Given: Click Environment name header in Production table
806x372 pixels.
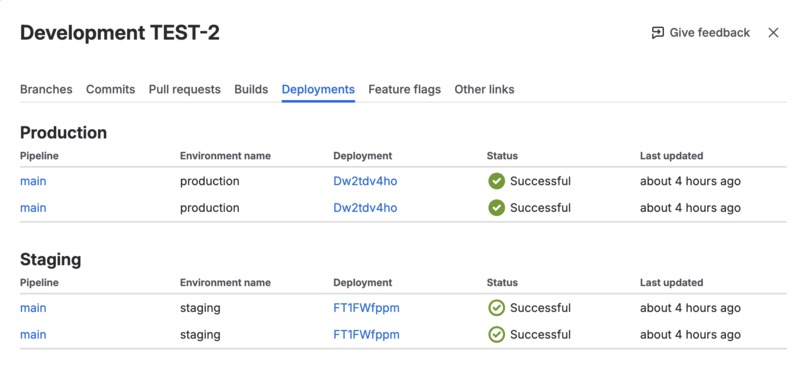Looking at the screenshot, I should point(225,156).
